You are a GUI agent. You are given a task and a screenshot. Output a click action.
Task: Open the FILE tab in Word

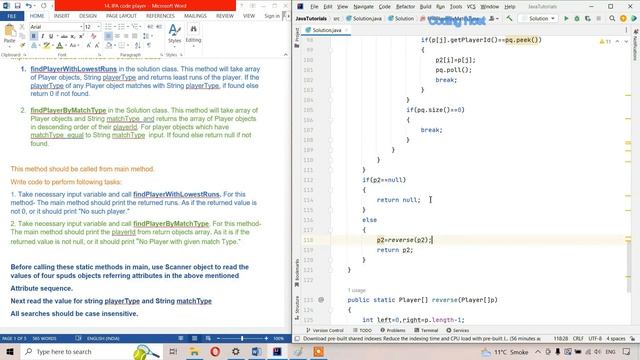[11, 16]
